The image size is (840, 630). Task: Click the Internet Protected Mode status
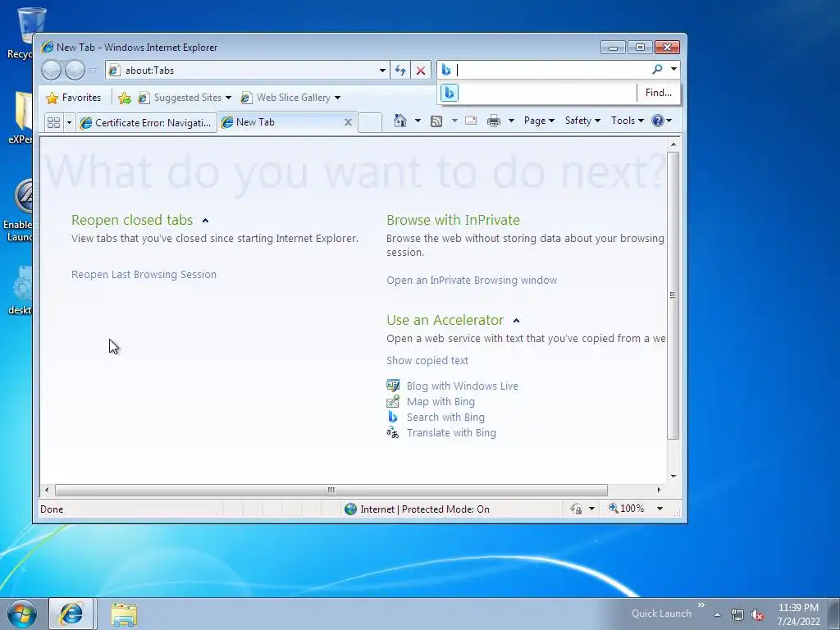pos(418,509)
